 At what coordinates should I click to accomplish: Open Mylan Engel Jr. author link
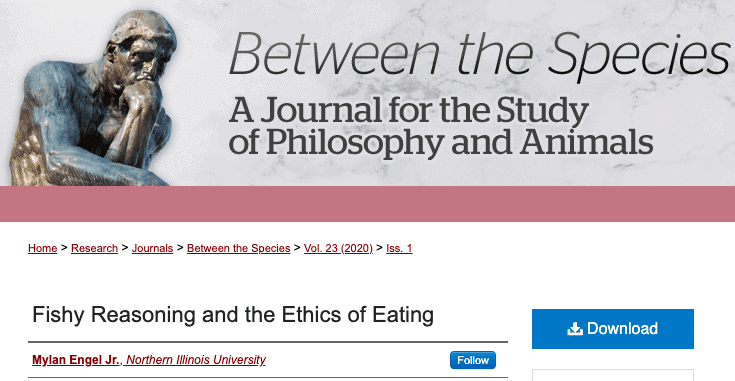pyautogui.click(x=77, y=360)
